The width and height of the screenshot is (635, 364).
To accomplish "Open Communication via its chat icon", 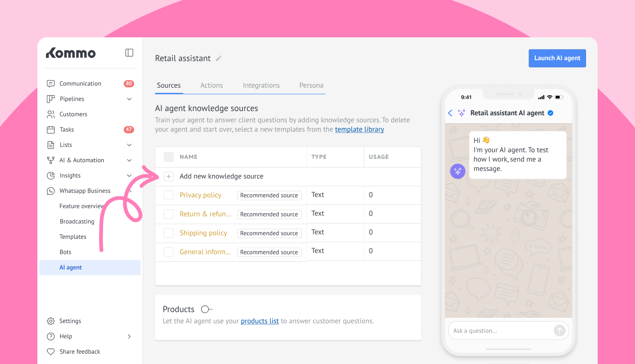I will click(x=51, y=84).
